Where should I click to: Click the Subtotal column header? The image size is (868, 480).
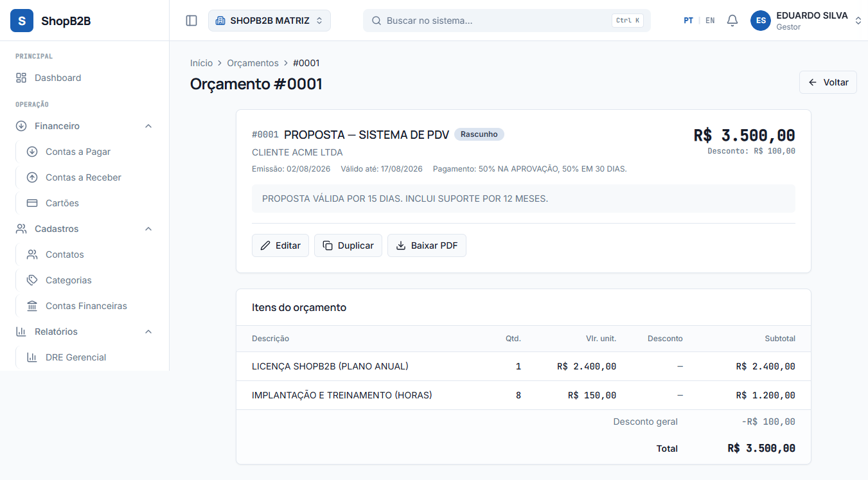(780, 339)
